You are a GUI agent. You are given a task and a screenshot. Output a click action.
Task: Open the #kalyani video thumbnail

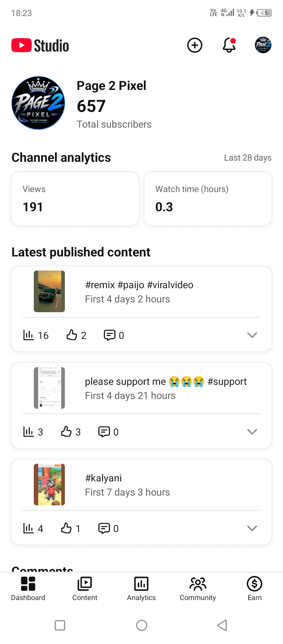[49, 485]
